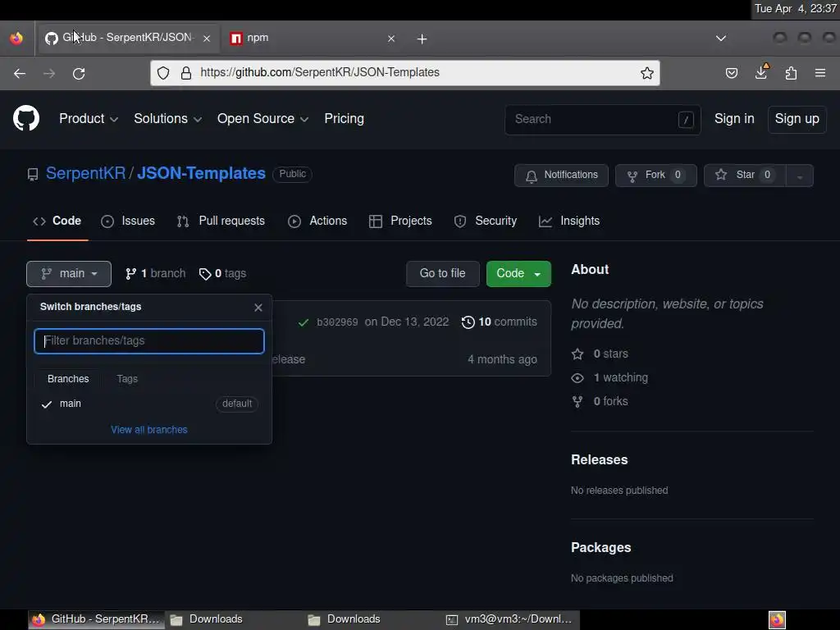
Task: Switch to the Actions tab
Action: point(317,221)
